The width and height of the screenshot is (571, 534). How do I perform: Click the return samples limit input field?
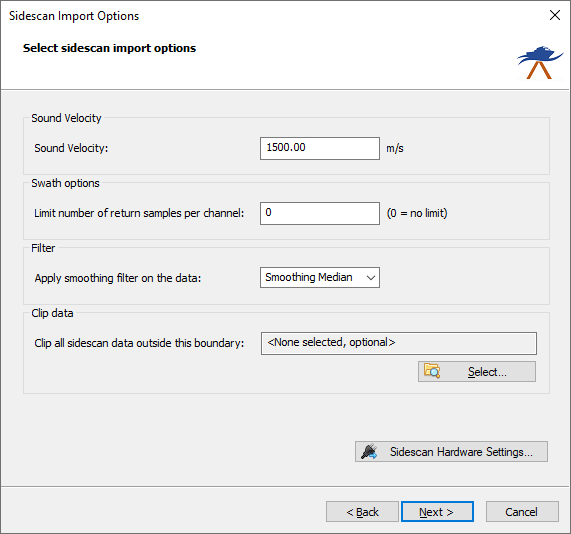320,213
